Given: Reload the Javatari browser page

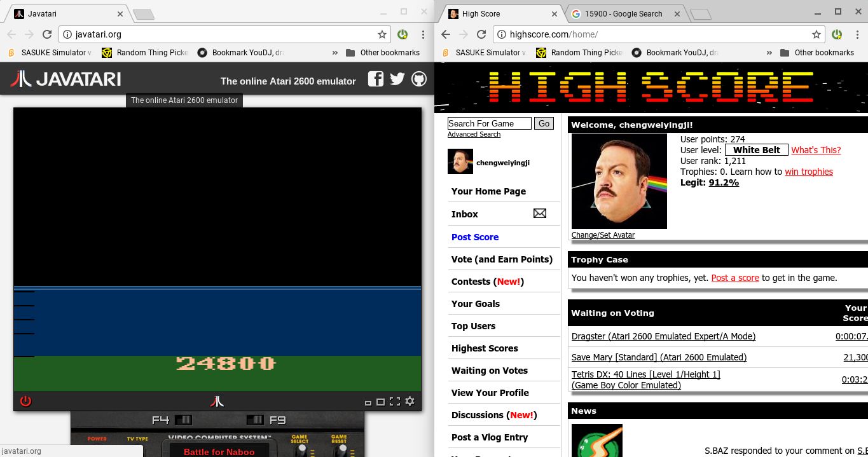Looking at the screenshot, I should 46,34.
